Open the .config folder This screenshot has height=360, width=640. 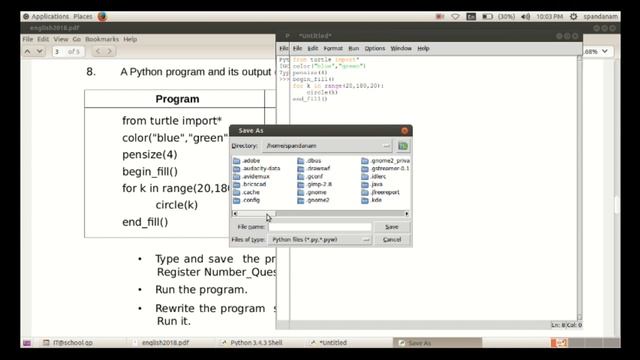(x=247, y=200)
